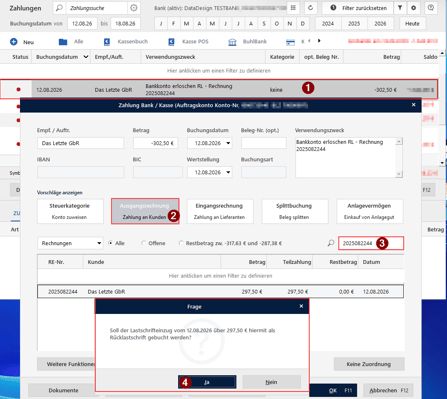Click the Dokumente button
This screenshot has height=399, width=447.
click(62, 390)
